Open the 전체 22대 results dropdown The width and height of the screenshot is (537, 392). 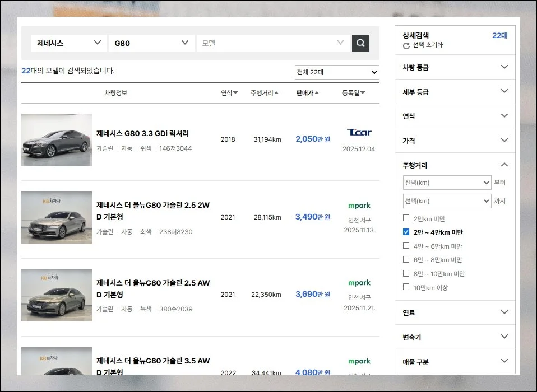(337, 72)
